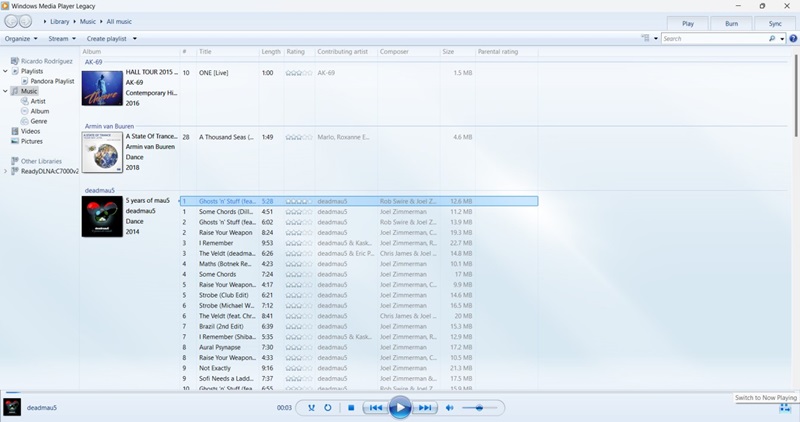
Task: Open Pandora Playlist in sidebar
Action: tap(48, 81)
